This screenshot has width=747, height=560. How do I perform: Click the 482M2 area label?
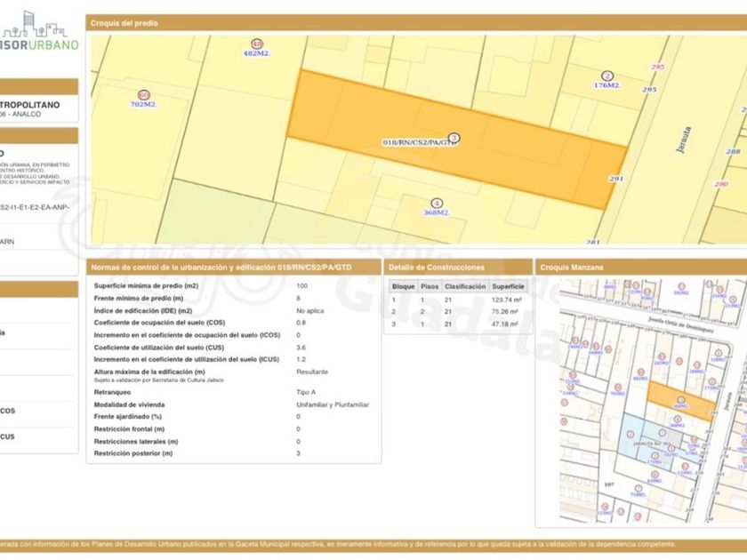click(x=256, y=53)
